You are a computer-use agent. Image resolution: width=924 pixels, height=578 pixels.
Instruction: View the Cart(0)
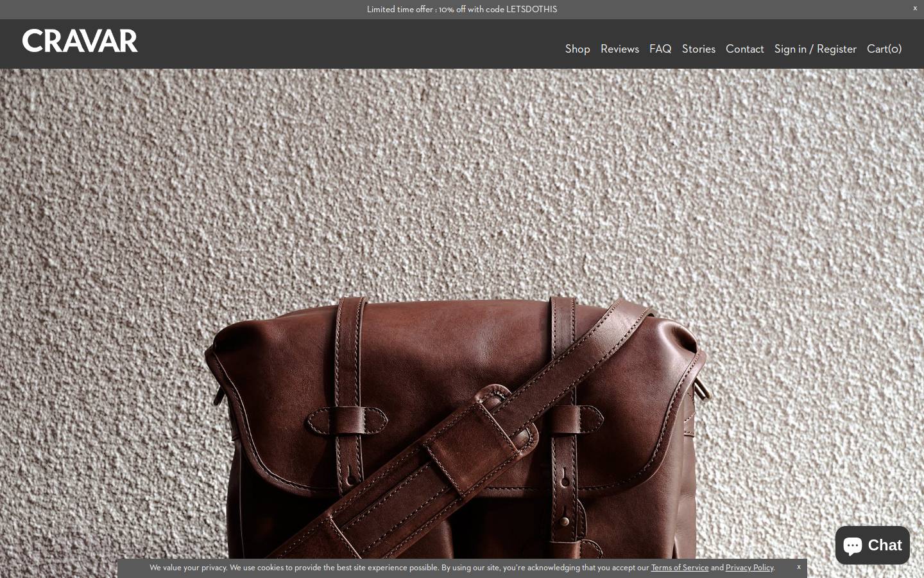tap(884, 49)
